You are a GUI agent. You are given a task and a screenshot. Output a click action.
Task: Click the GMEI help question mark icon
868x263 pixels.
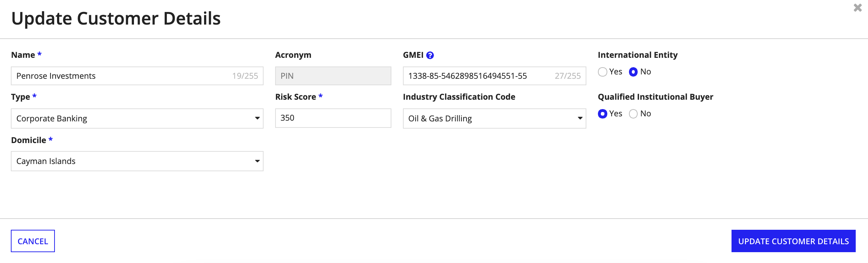430,55
